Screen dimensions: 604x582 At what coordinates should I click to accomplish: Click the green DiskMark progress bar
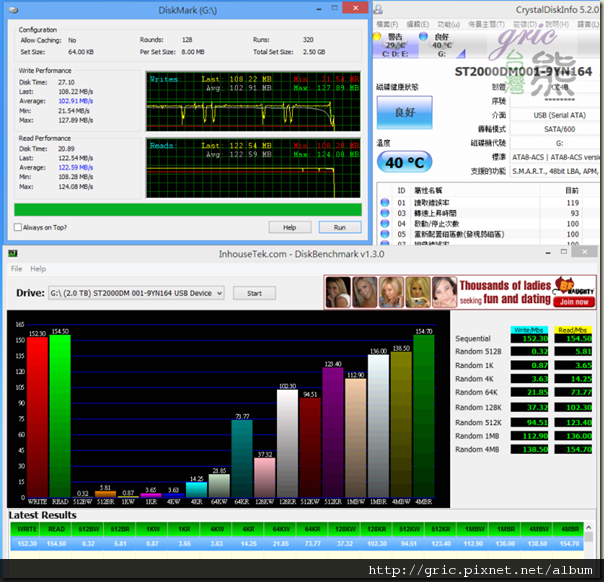pos(188,209)
